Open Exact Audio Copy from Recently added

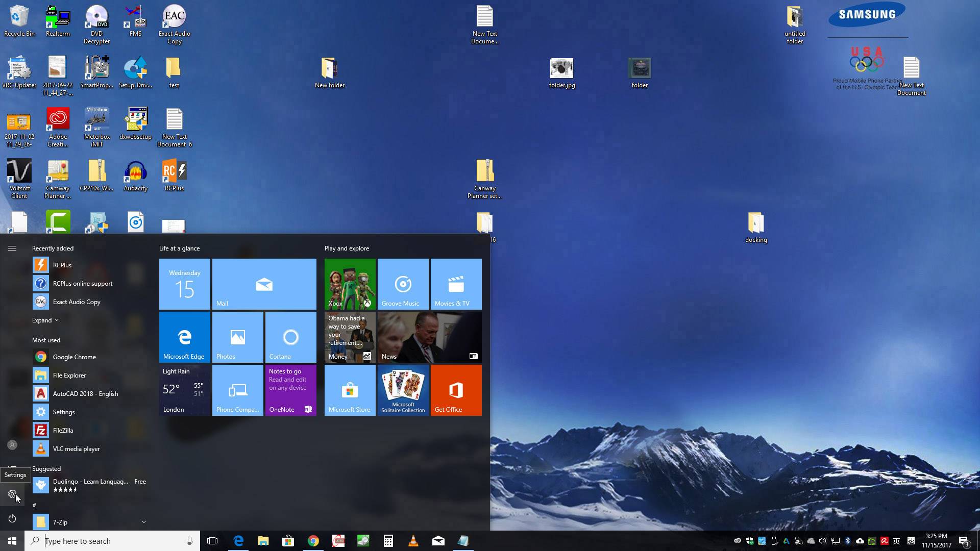pyautogui.click(x=76, y=302)
